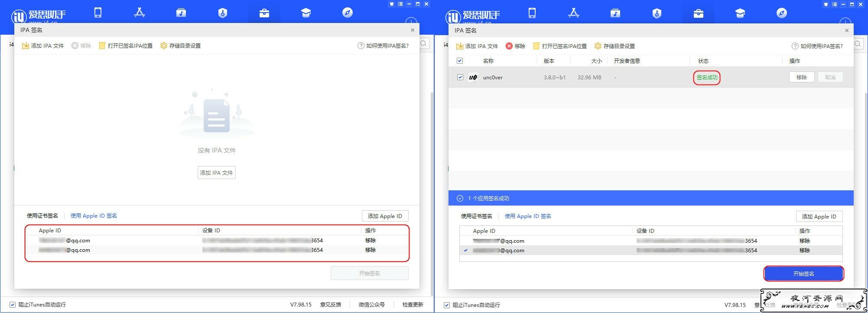Screen dimensions: 868x313
Task: Click 微信公众号 in left window status bar
Action: click(371, 304)
